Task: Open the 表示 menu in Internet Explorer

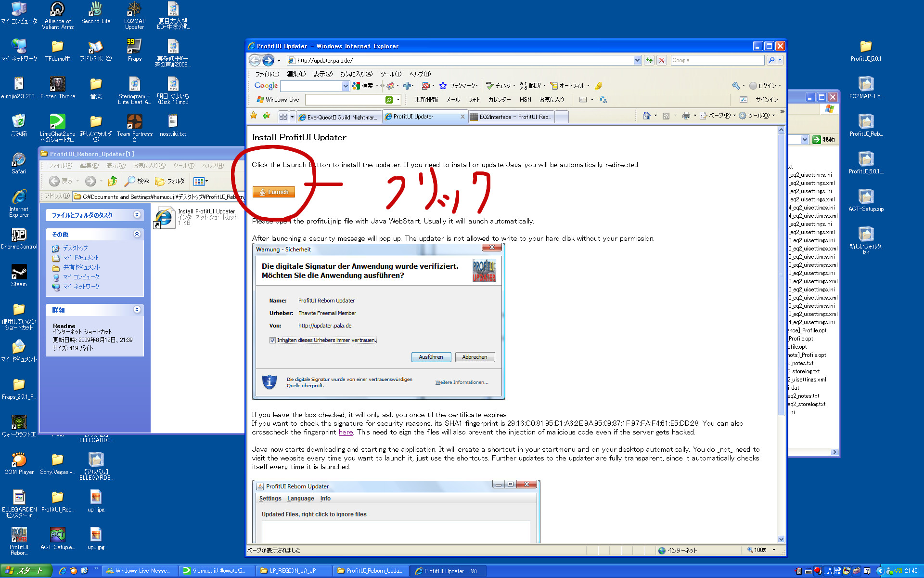Action: [322, 74]
